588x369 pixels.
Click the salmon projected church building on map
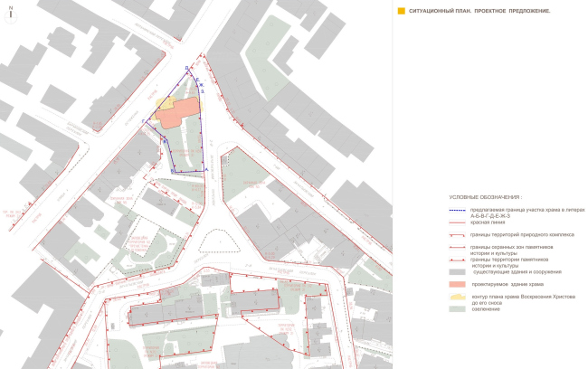pos(180,110)
